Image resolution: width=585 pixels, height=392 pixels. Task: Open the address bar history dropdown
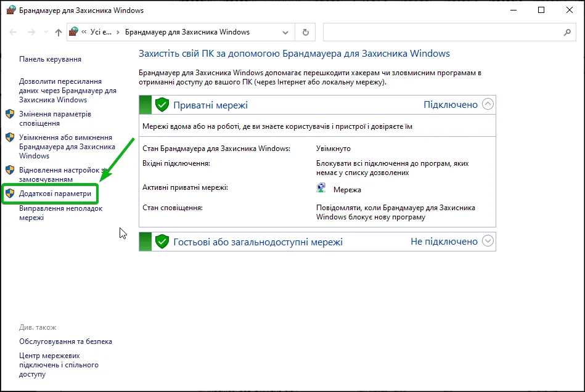(285, 33)
